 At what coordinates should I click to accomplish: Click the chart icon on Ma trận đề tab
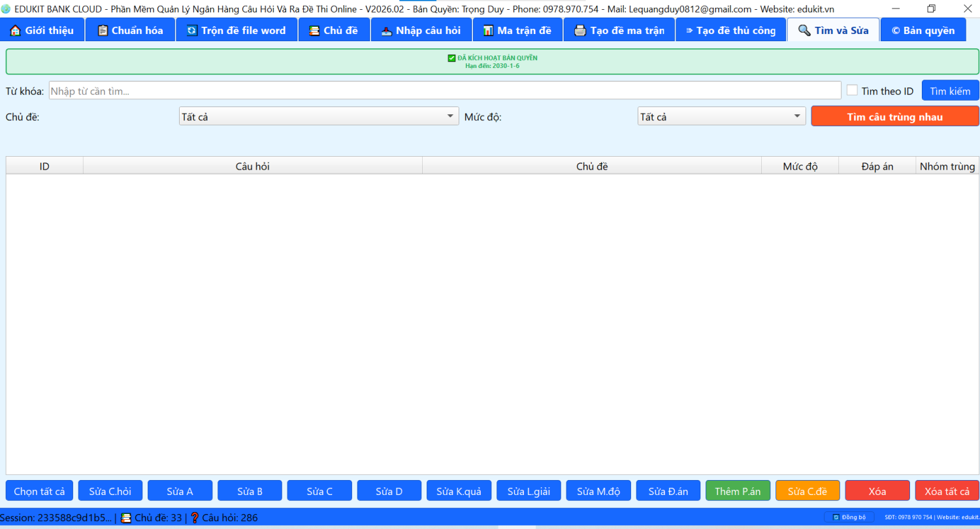tap(488, 31)
